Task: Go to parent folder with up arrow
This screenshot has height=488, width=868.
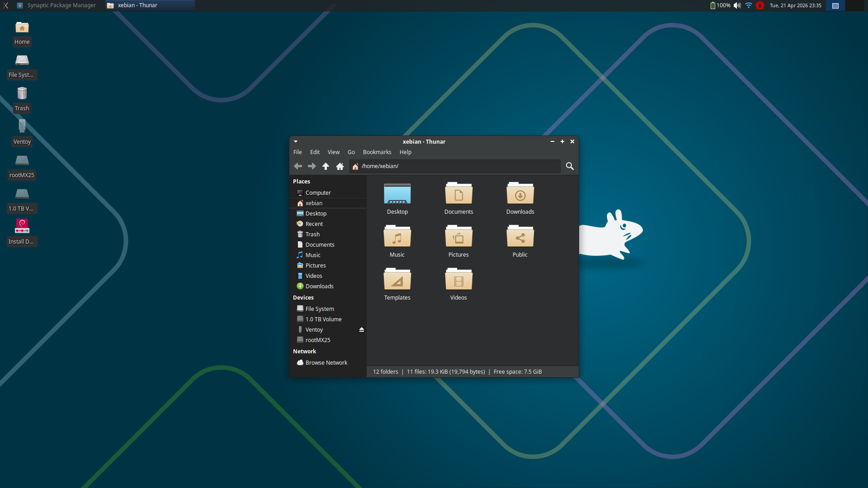Action: pos(325,166)
